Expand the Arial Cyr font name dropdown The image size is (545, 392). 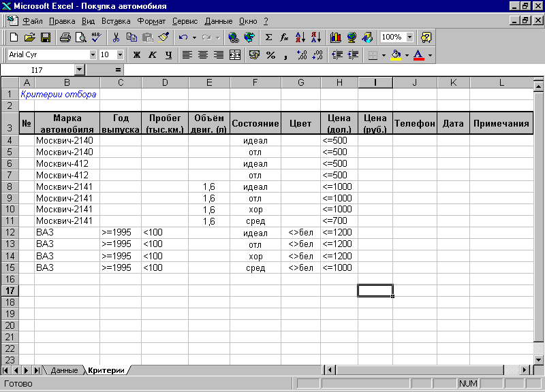tap(93, 55)
